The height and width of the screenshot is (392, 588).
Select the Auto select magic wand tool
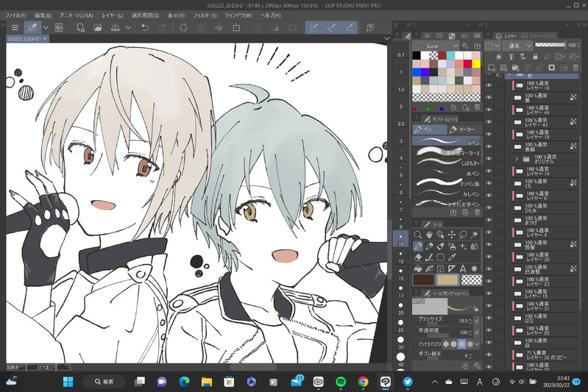pos(475,235)
